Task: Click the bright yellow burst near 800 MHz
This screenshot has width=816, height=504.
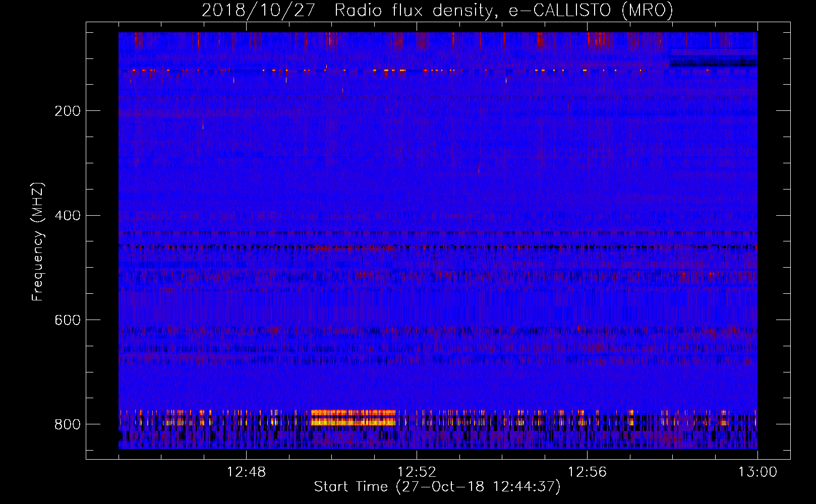Action: pos(354,418)
